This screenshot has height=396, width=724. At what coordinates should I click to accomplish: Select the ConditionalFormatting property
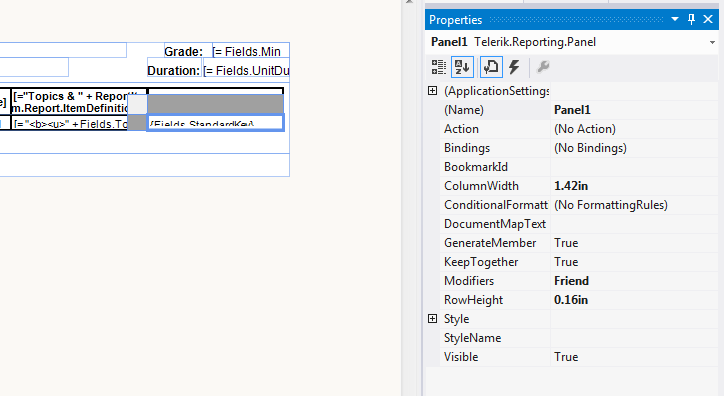[495, 204]
